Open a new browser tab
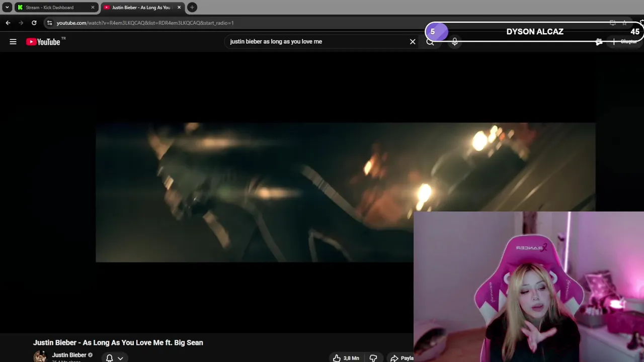644x362 pixels. click(x=192, y=8)
